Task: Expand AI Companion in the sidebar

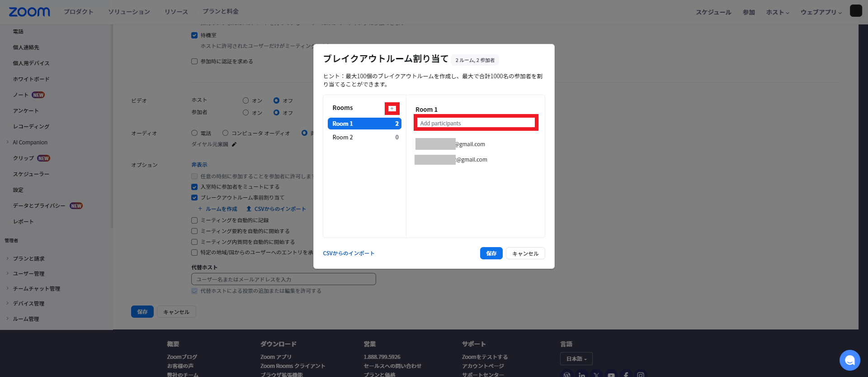Action: 30,143
